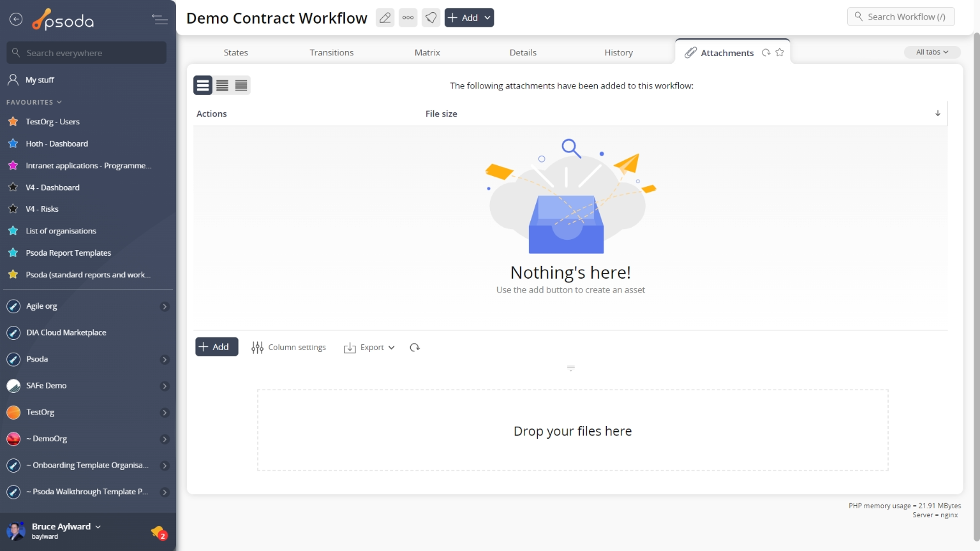Open Intranet applications - Programme favourite
The width and height of the screenshot is (980, 551).
(88, 166)
